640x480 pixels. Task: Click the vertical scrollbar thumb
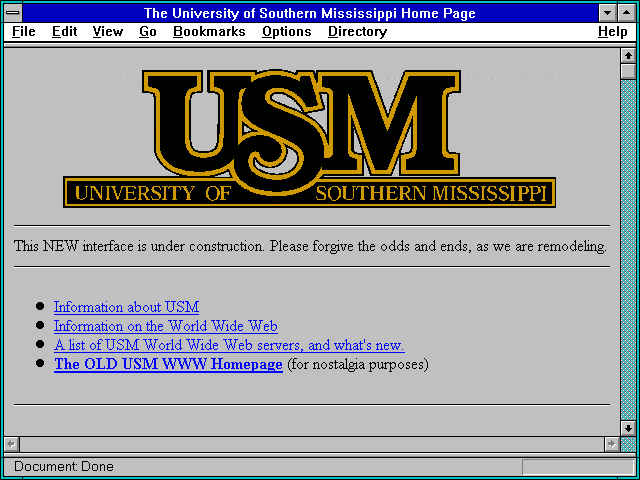(628, 71)
